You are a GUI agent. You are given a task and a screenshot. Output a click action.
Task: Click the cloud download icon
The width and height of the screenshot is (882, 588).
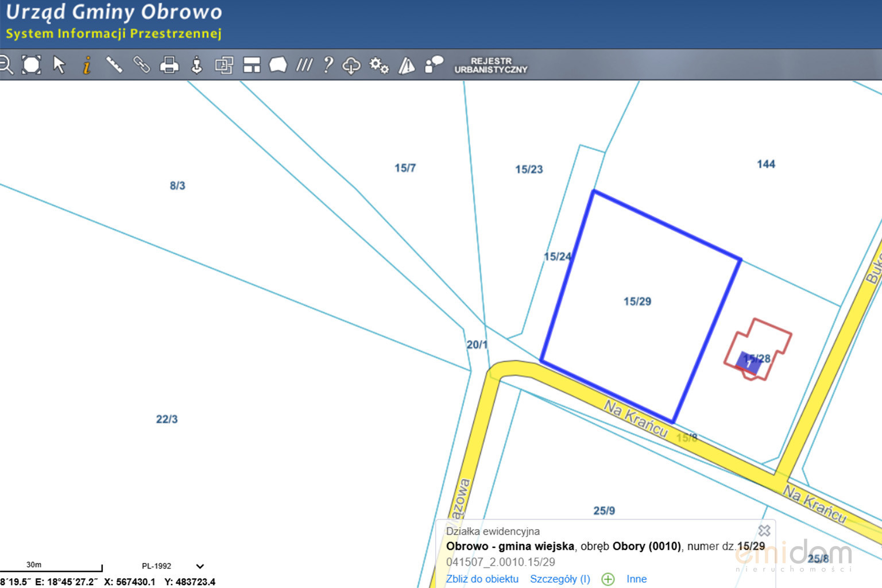coord(351,65)
